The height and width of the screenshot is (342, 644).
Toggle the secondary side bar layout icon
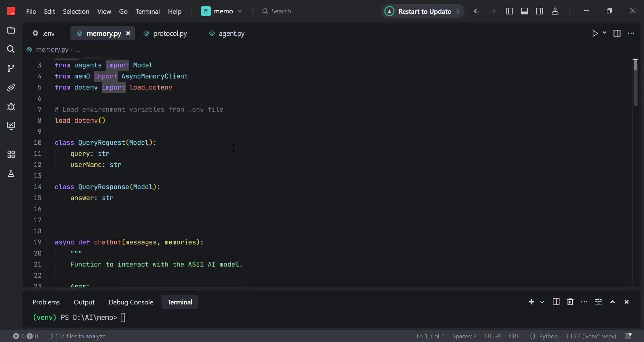point(539,11)
